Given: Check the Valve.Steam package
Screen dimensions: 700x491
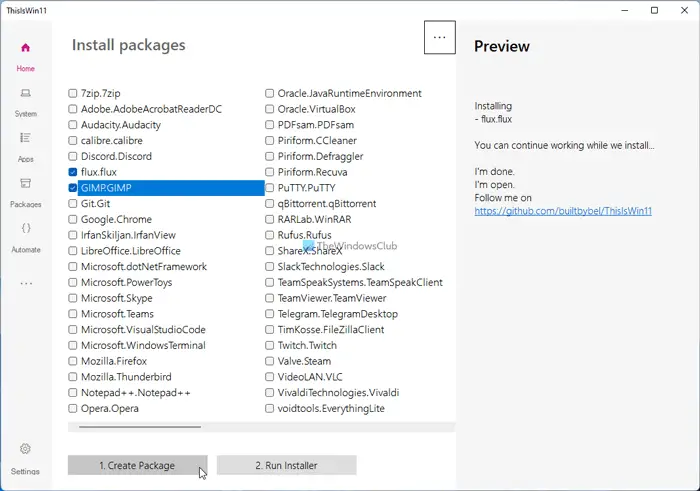Looking at the screenshot, I should coord(270,361).
